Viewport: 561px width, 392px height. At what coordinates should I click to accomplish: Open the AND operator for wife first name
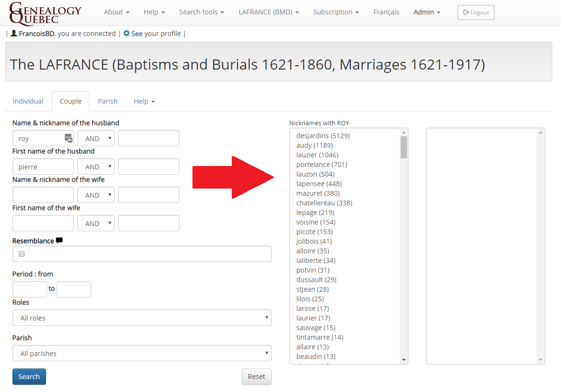[96, 223]
